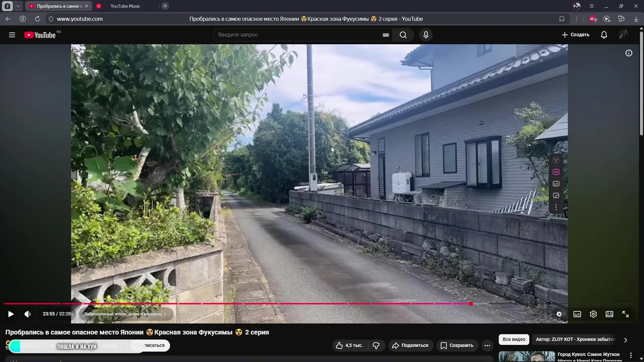
Task: Click the search magnifier button
Action: click(403, 35)
